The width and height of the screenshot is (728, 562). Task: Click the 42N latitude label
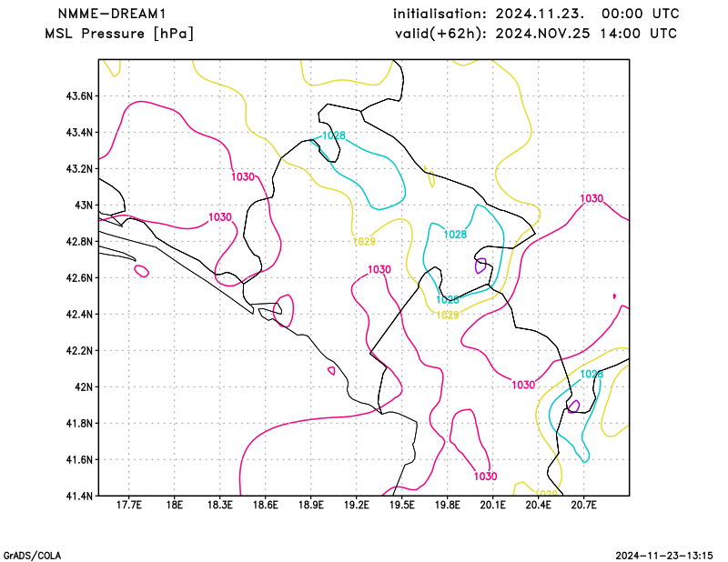point(84,387)
